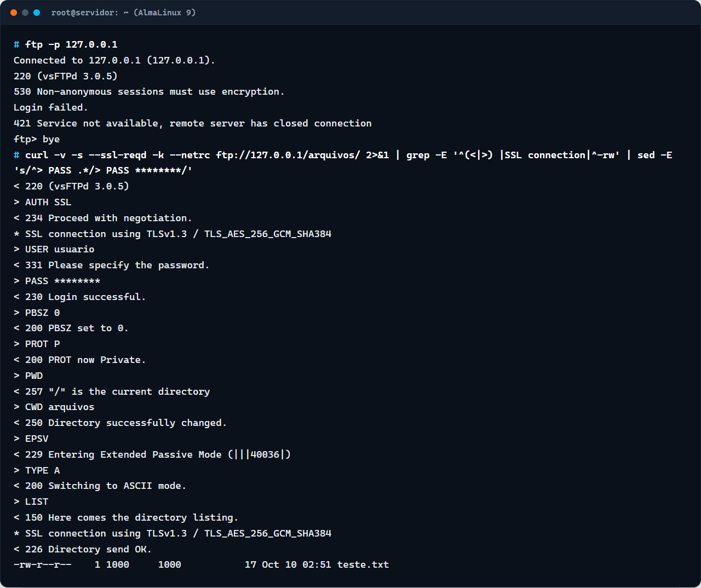Viewport: 701px width, 588px height.
Task: Click the '> PWD' line
Action: point(28,376)
